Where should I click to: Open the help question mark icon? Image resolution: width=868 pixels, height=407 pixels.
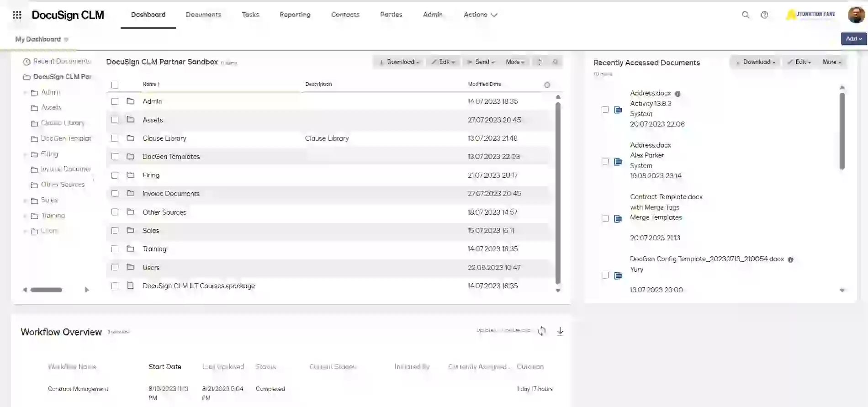point(764,15)
